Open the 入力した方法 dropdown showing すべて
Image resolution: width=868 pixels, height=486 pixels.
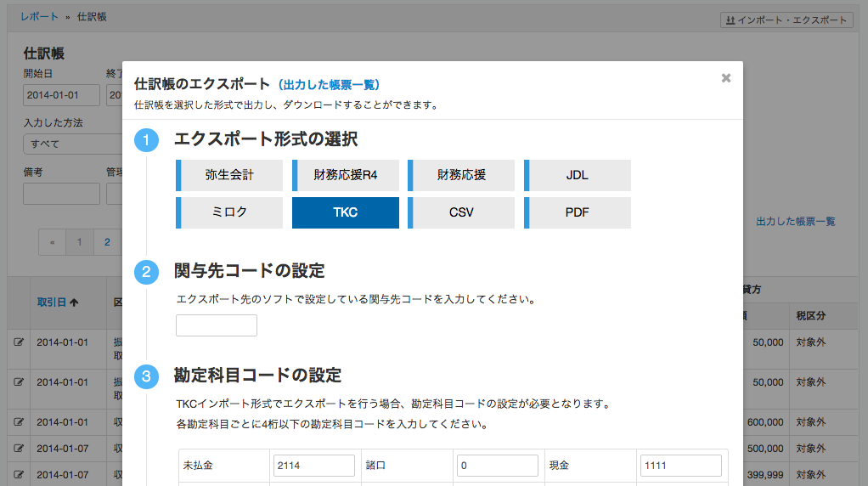tap(72, 144)
